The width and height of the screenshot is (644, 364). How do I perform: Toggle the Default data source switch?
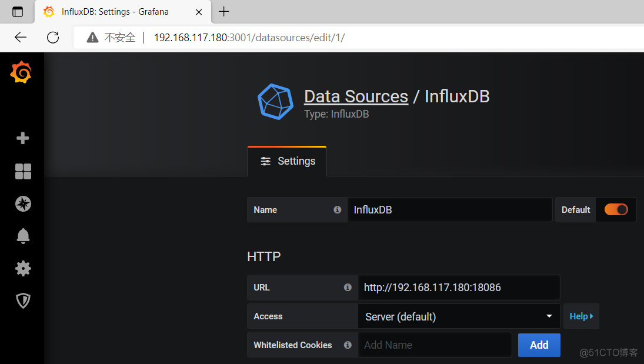click(616, 209)
